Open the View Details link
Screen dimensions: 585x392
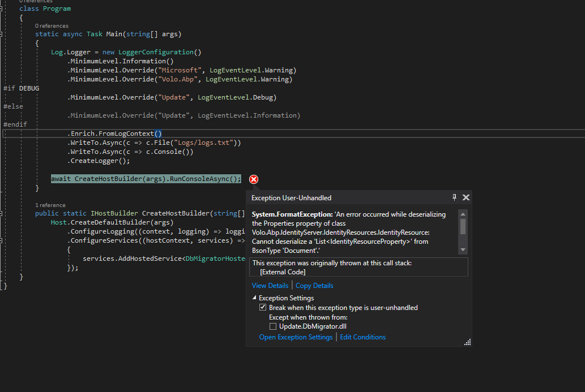[270, 286]
